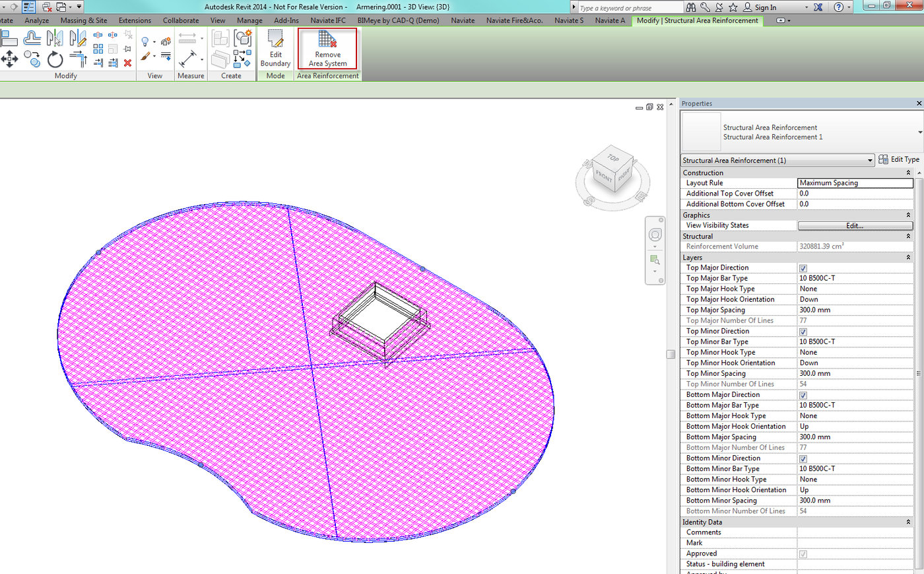This screenshot has height=574, width=924.
Task: Click the Layout Rule value field
Action: click(855, 183)
